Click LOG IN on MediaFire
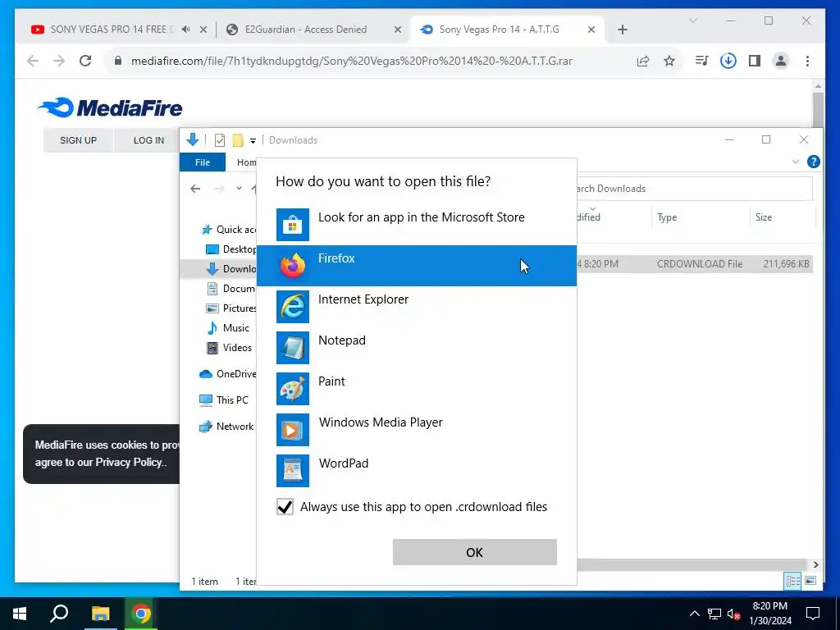840x630 pixels. (148, 140)
